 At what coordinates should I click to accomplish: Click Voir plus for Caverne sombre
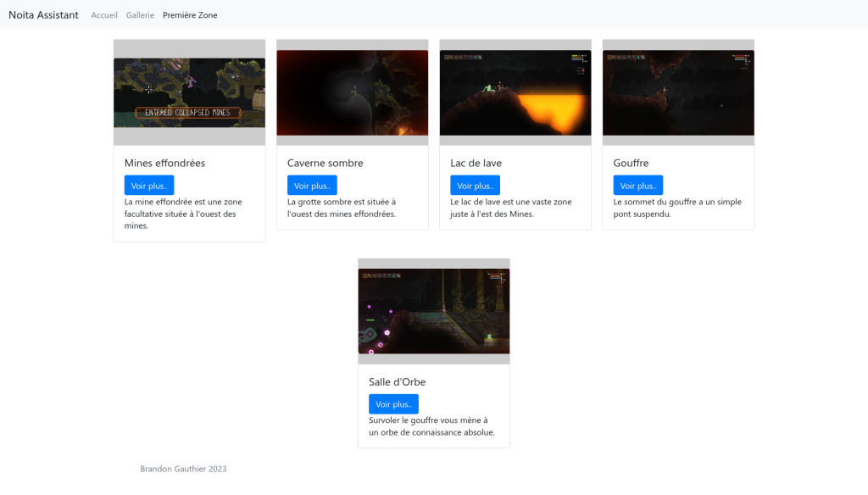click(312, 186)
